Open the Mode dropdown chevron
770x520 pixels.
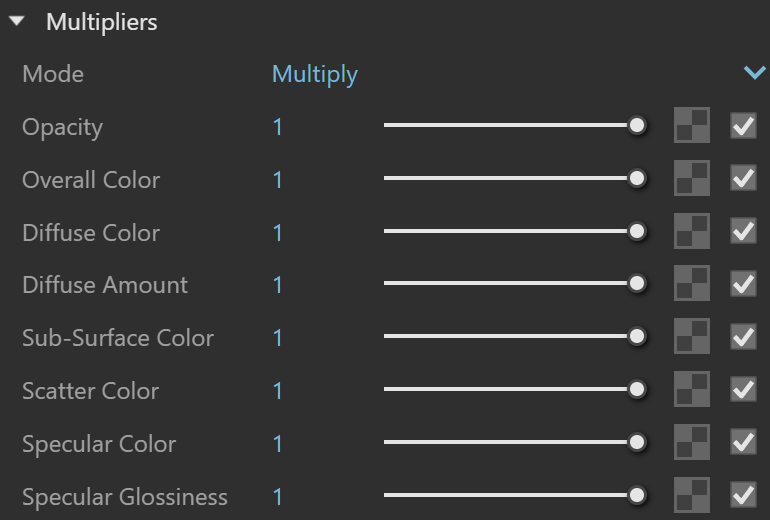[754, 73]
